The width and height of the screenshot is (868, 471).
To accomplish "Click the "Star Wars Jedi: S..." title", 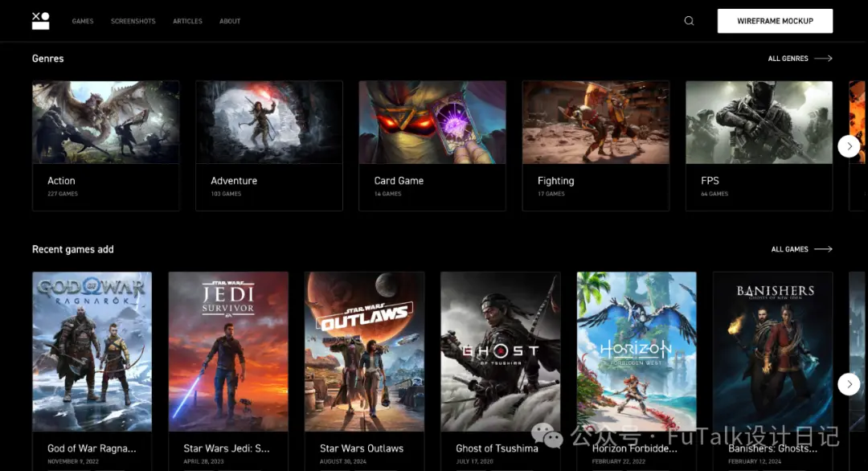I will 227,448.
